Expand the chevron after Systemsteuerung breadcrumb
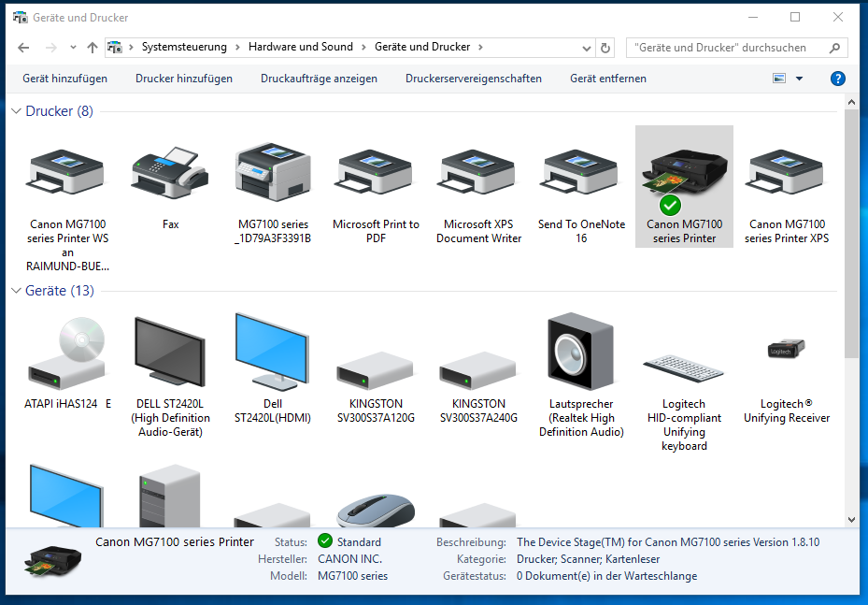 237,47
